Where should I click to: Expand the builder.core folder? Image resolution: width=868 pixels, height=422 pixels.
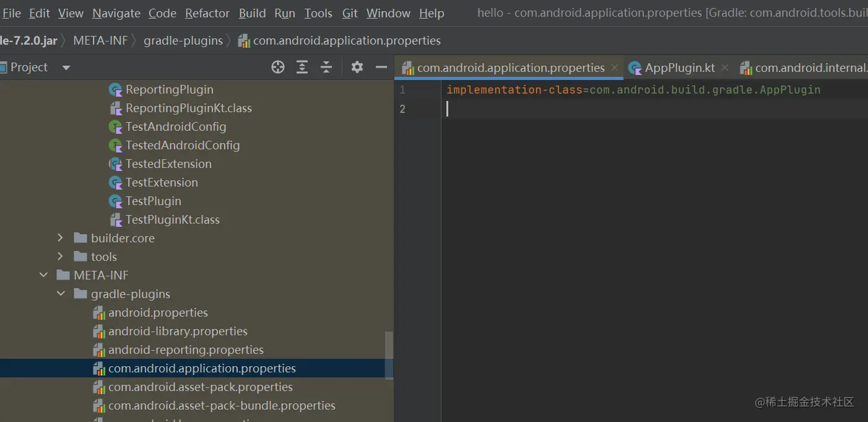click(60, 238)
